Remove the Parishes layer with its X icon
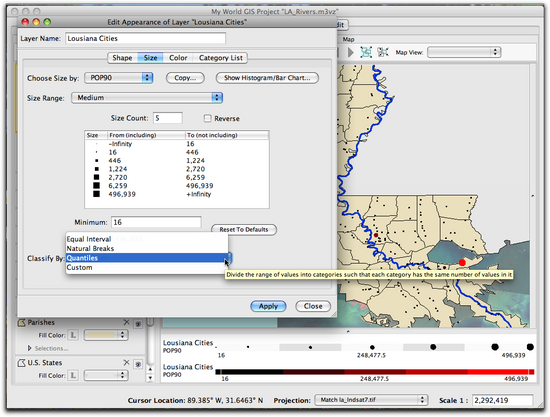Image resolution: width=550 pixels, height=417 pixels. coord(127,322)
